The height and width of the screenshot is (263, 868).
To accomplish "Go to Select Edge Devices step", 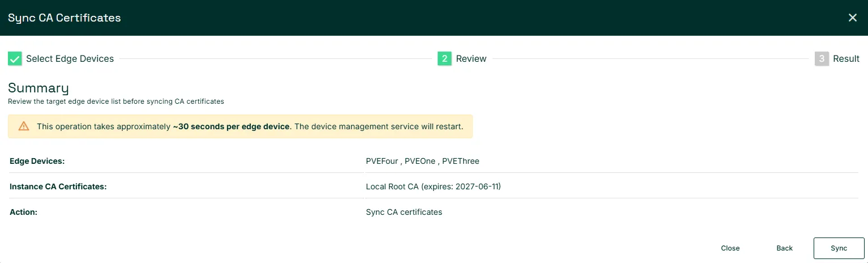I will click(x=70, y=59).
